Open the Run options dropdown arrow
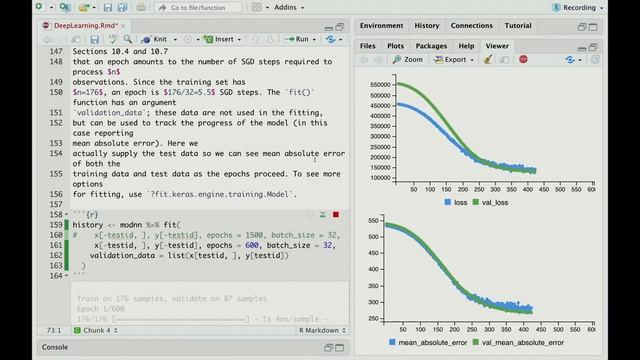The image size is (640, 360). [x=314, y=40]
